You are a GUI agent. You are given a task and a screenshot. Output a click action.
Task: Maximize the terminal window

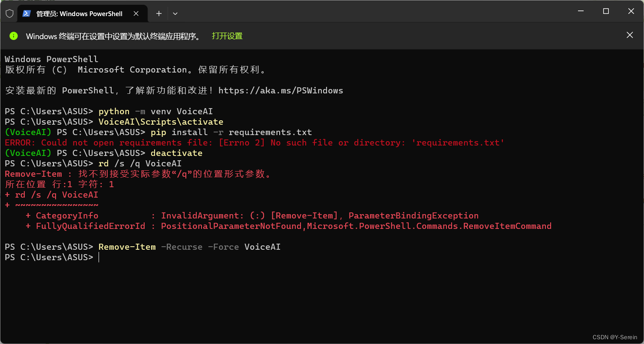coord(606,11)
